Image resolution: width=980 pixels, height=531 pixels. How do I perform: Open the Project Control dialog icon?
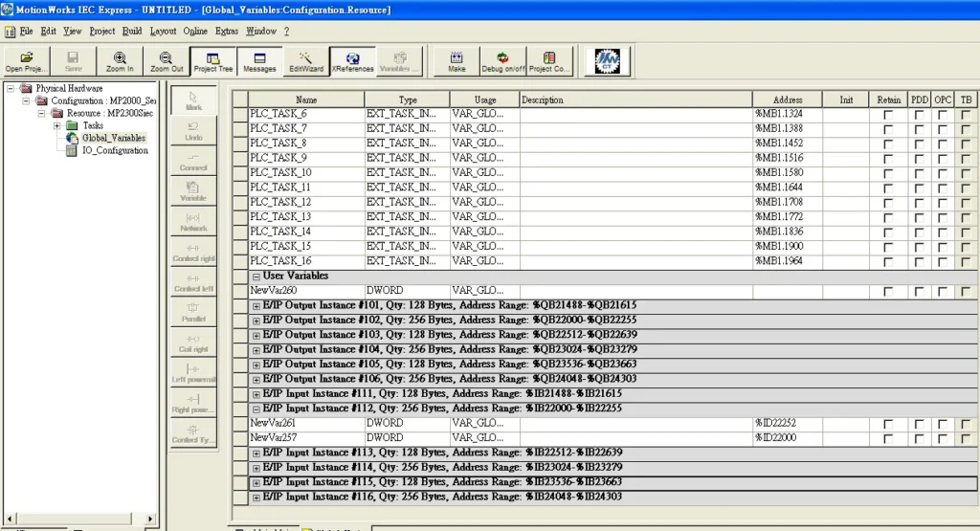(549, 61)
